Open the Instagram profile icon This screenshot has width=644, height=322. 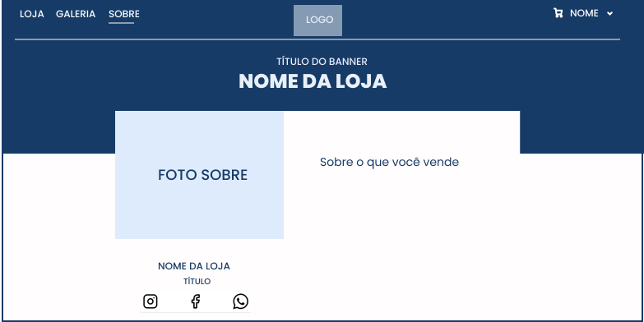pos(151,301)
